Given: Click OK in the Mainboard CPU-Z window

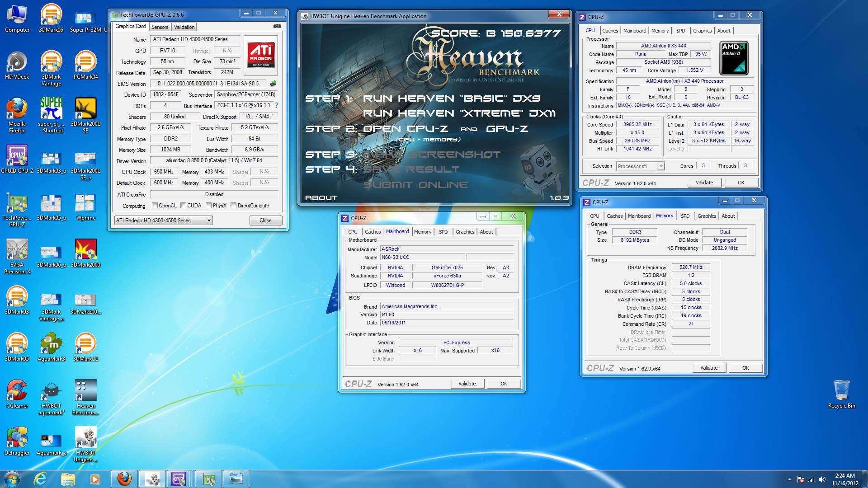Looking at the screenshot, I should [504, 384].
